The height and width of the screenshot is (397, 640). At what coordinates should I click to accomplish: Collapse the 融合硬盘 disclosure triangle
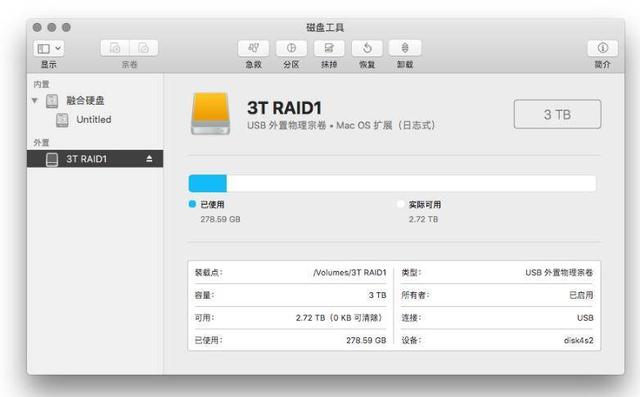point(35,100)
